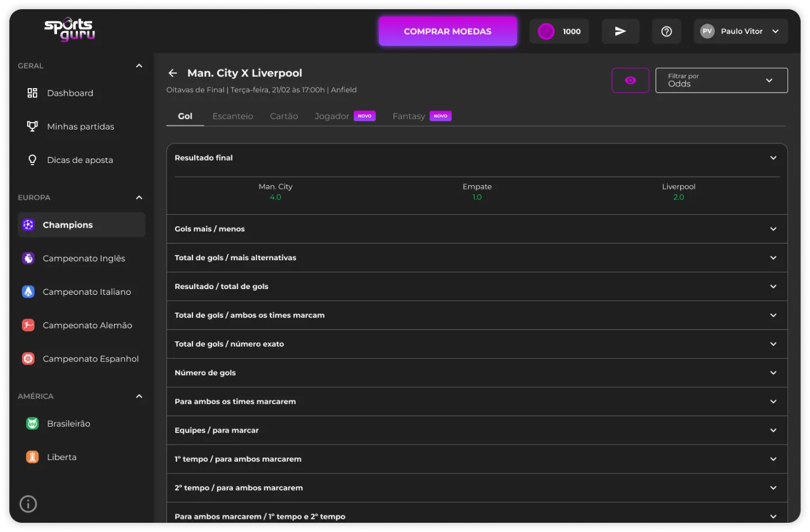Click the Man. City X Liverpool title
The width and height of the screenshot is (810, 532).
(245, 73)
